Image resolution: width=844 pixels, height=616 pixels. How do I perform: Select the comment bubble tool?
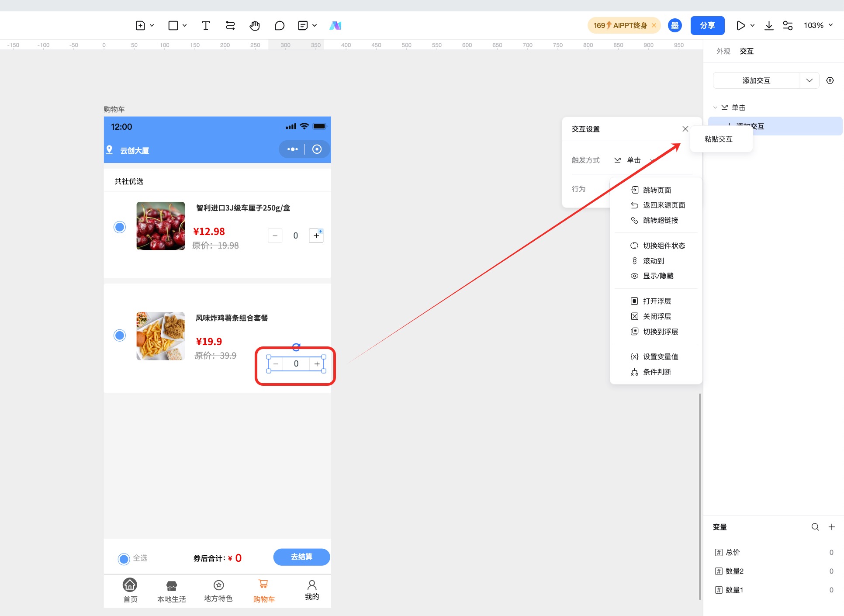coord(280,25)
